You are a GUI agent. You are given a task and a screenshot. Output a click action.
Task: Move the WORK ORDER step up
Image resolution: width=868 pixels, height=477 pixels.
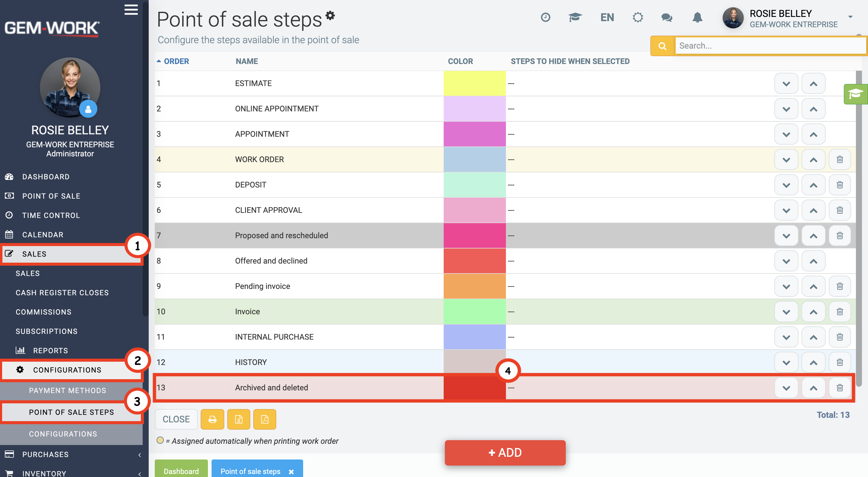click(x=813, y=160)
